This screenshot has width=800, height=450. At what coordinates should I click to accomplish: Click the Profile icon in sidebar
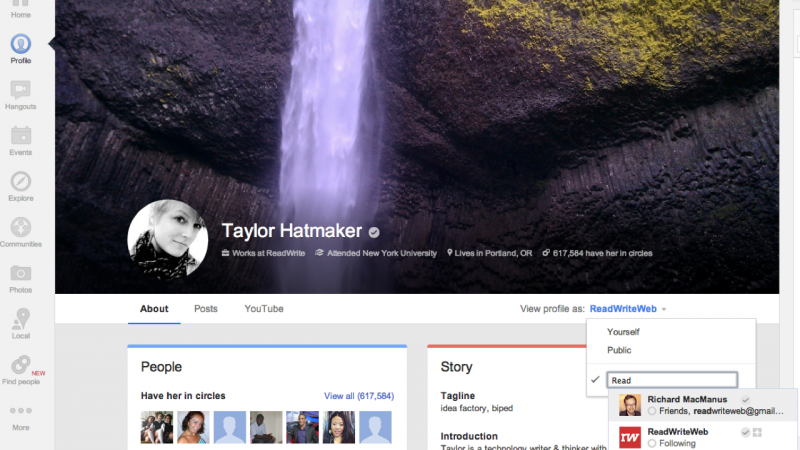click(20, 44)
